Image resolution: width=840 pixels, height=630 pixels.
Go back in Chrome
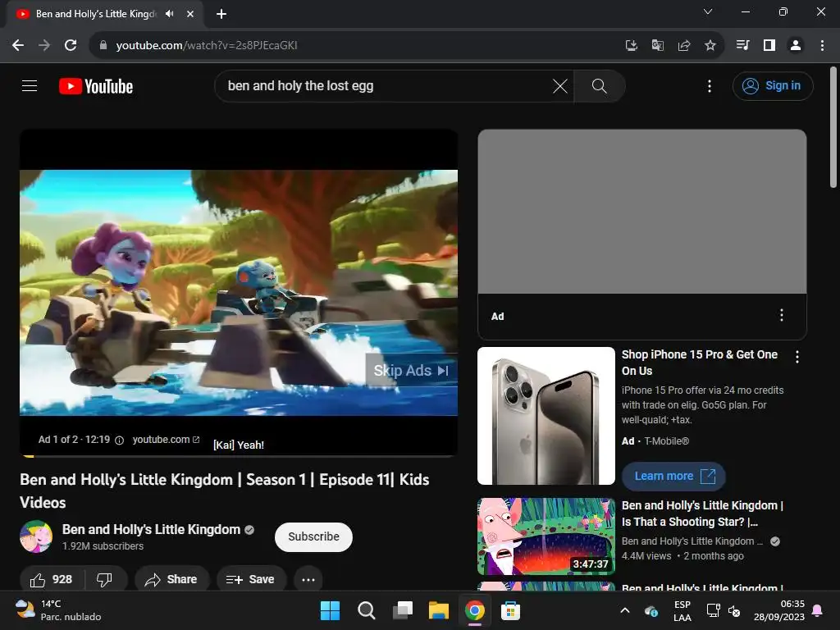coord(18,46)
